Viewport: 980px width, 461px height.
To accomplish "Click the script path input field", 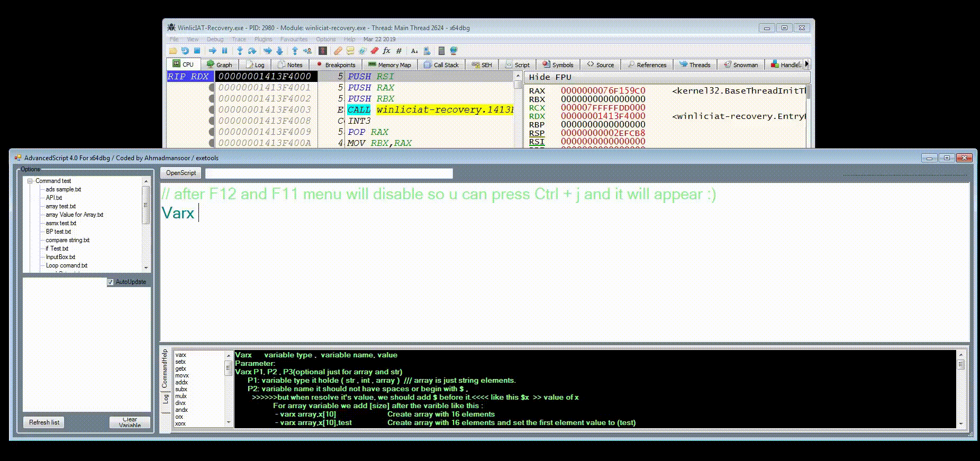I will coord(329,173).
